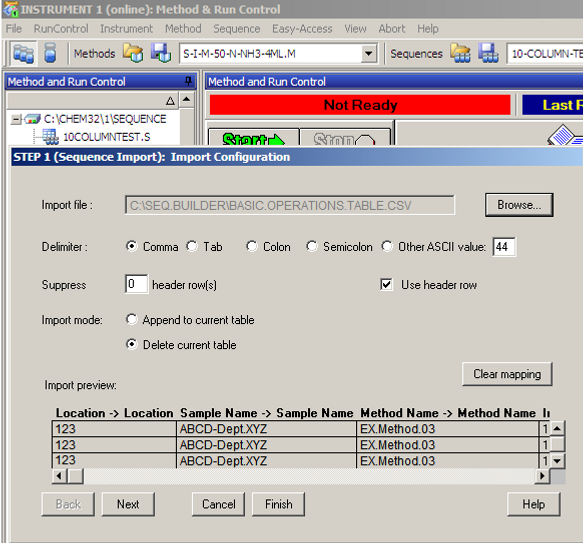Click first row Location cell 123
The width and height of the screenshot is (583, 543).
click(114, 429)
